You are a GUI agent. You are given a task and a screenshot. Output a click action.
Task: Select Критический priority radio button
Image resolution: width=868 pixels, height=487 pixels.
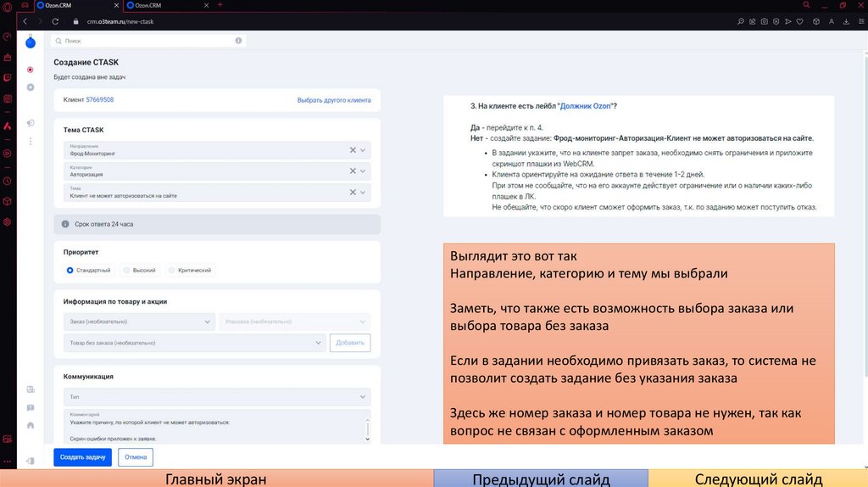pos(171,271)
